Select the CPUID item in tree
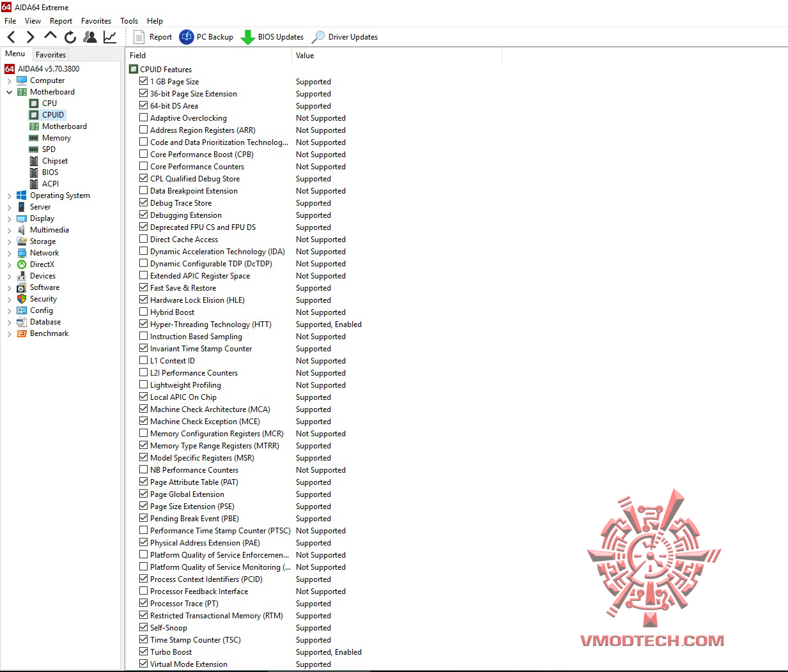This screenshot has height=672, width=788. pos(53,115)
